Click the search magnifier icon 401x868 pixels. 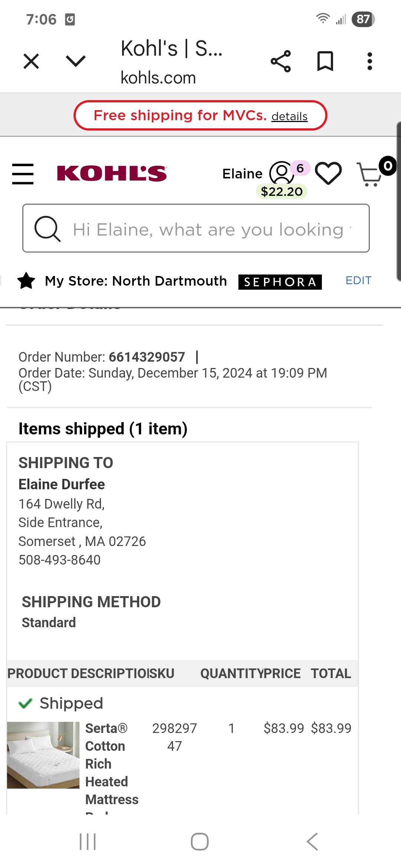click(x=47, y=228)
